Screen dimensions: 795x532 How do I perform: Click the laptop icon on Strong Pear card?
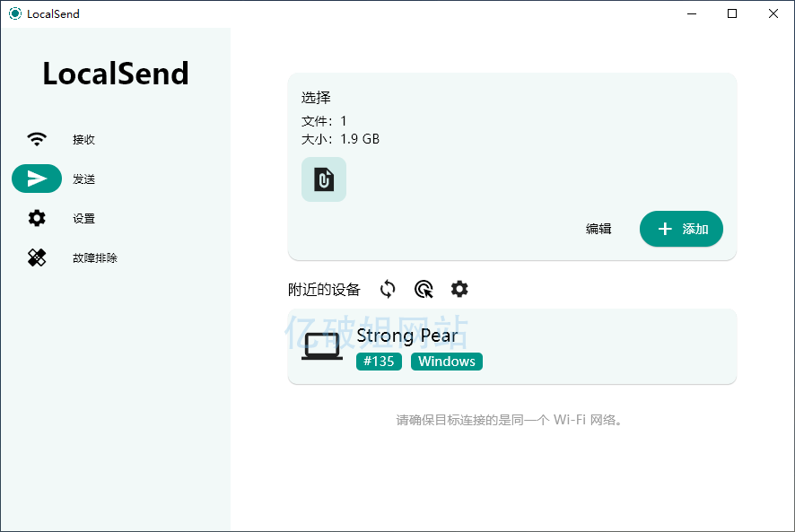tap(321, 346)
